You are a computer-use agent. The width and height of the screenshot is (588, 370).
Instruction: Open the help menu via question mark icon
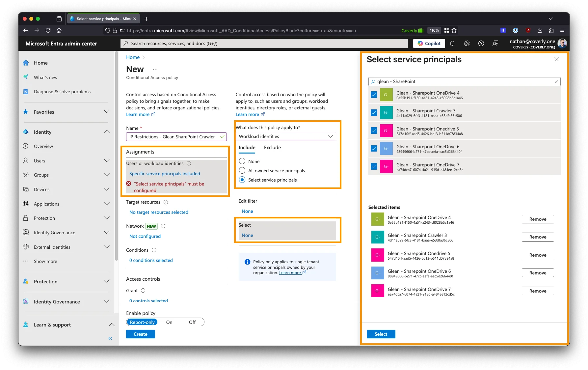coord(481,43)
